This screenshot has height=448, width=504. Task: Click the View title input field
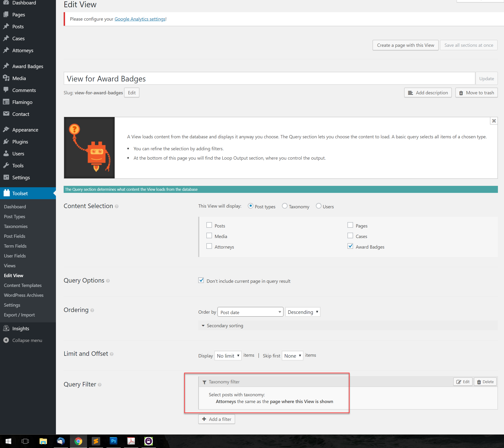(269, 78)
